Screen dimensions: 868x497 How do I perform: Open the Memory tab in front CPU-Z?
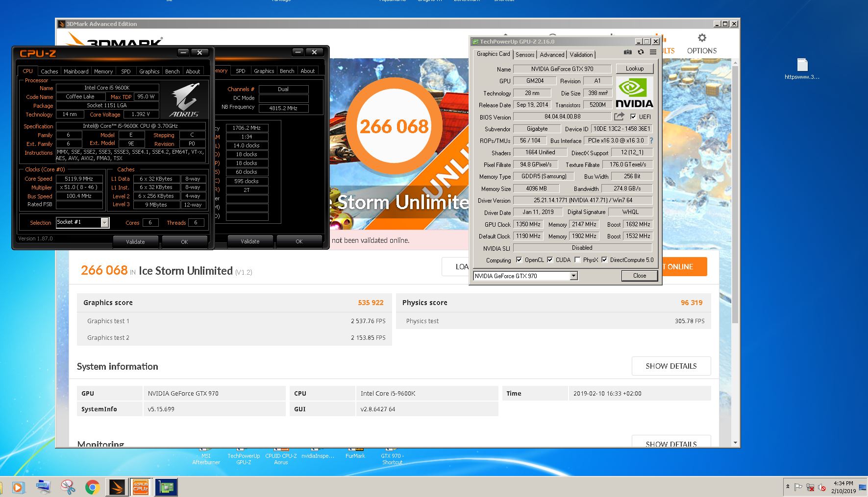(103, 71)
